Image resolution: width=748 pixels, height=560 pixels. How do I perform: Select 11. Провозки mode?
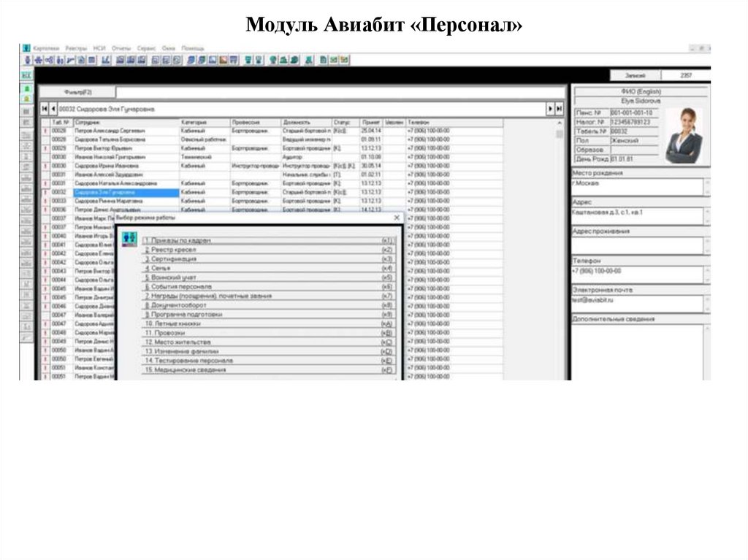269,332
